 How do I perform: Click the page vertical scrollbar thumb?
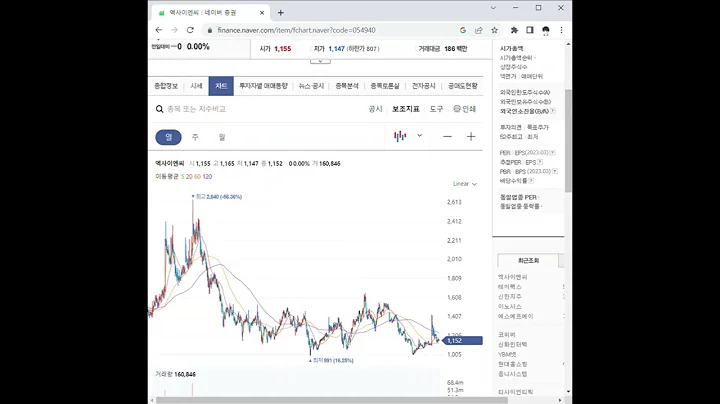(568, 140)
